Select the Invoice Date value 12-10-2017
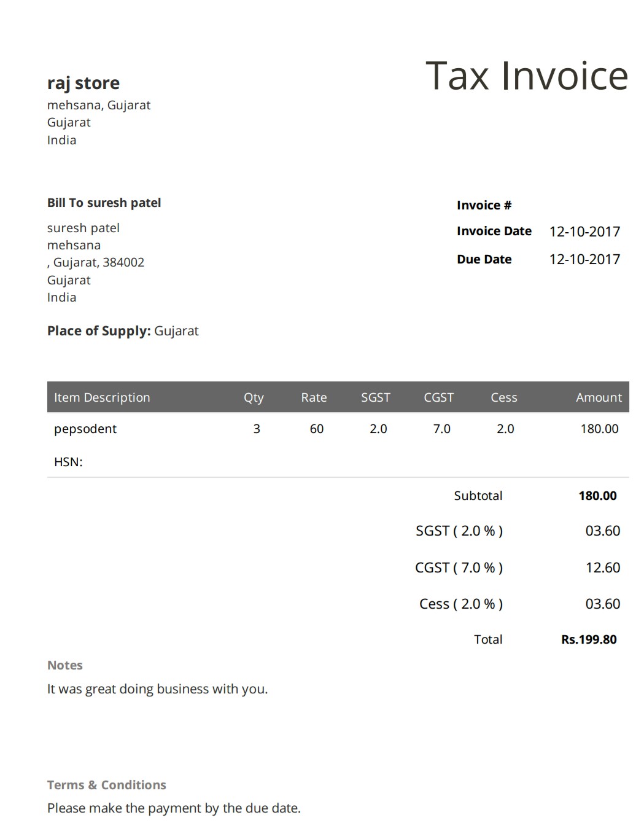 pos(584,232)
